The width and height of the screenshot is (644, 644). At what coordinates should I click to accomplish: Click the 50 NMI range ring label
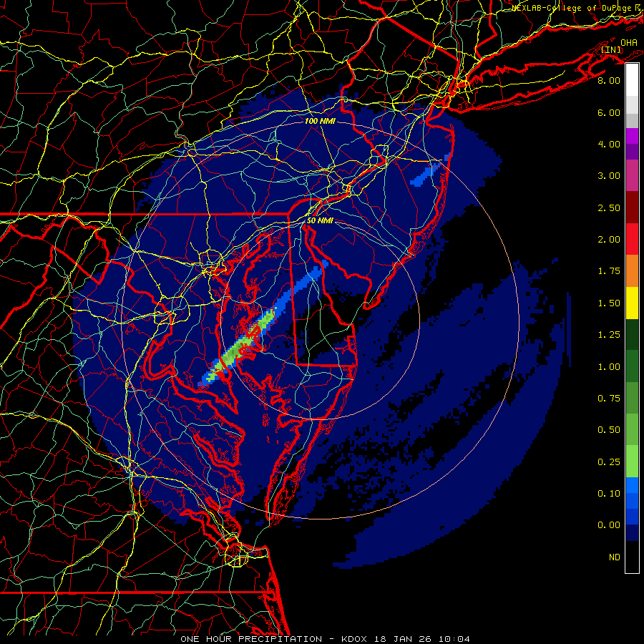click(x=320, y=220)
